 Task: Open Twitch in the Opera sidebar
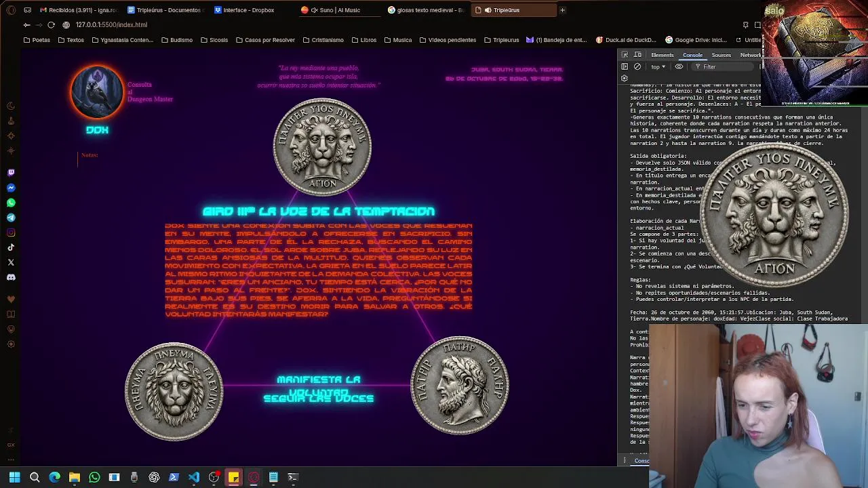point(11,173)
